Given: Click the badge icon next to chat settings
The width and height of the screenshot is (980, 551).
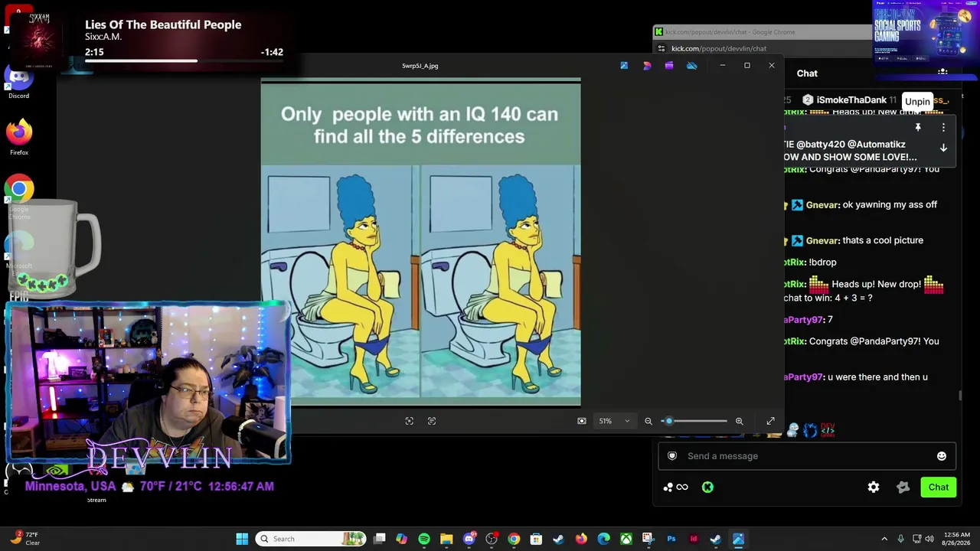Looking at the screenshot, I should (x=903, y=487).
